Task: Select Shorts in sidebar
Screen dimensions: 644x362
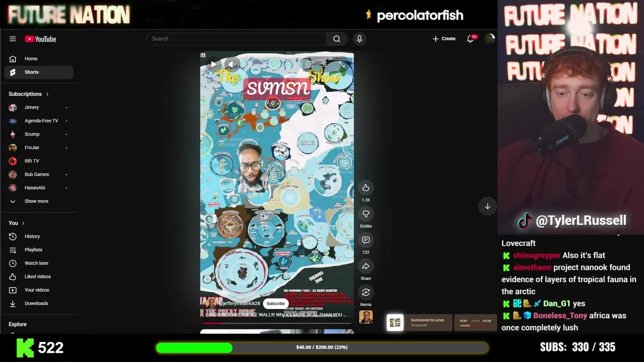Action: click(x=39, y=72)
